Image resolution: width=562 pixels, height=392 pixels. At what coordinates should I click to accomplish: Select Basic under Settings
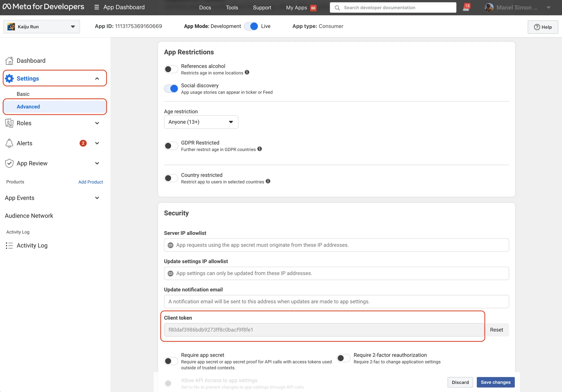23,94
